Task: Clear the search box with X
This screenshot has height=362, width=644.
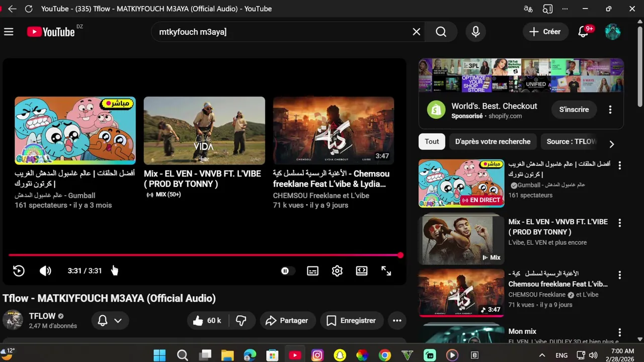Action: (417, 32)
